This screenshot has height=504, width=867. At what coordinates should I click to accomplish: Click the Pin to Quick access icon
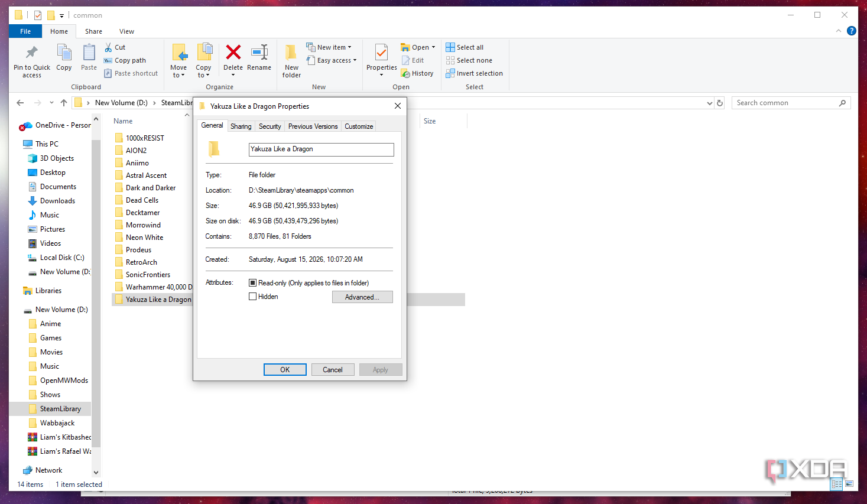[32, 53]
